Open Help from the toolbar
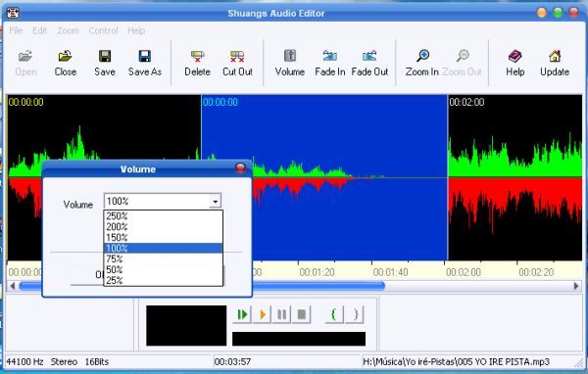This screenshot has width=588, height=374. tap(514, 63)
